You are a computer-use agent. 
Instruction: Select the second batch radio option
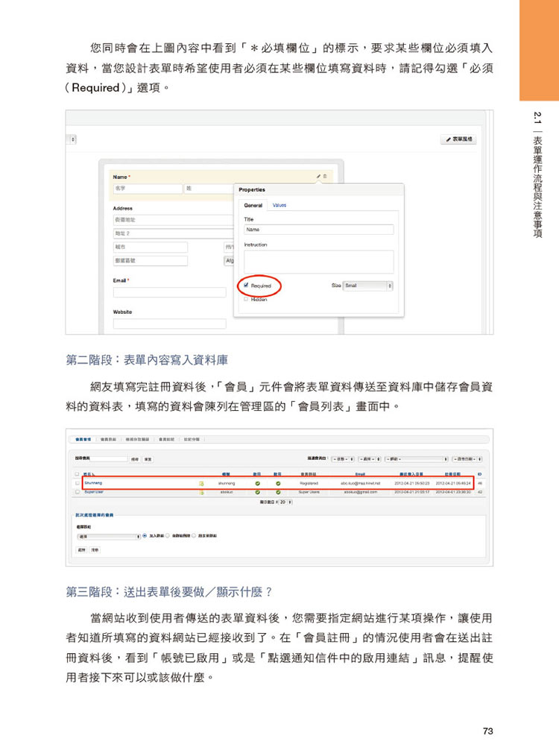click(167, 535)
